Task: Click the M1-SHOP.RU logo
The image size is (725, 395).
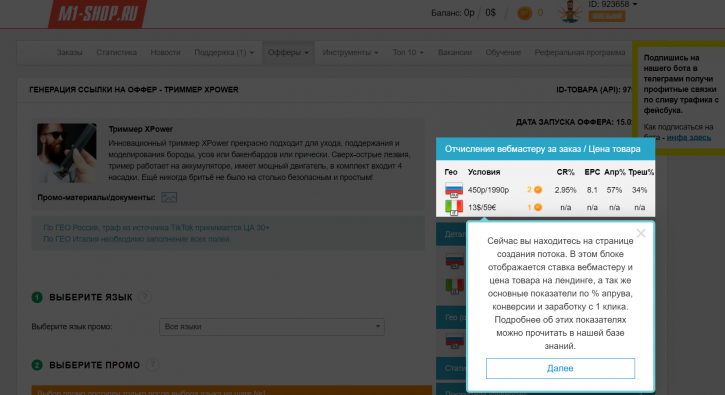Action: (98, 13)
